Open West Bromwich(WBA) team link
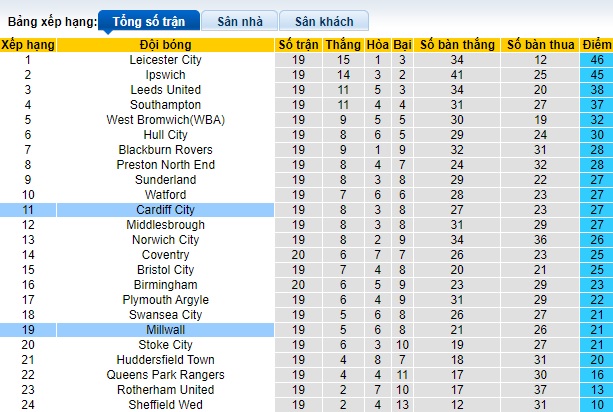 tap(166, 120)
